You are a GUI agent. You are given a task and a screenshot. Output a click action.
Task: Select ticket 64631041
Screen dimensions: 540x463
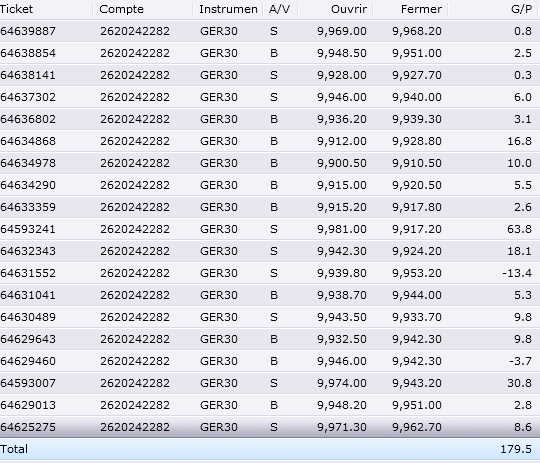(28, 295)
